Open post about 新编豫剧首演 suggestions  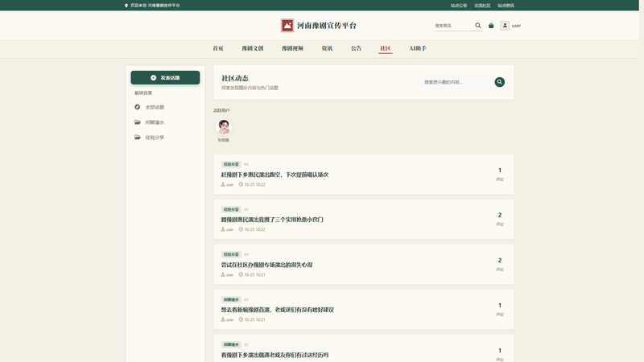pos(277,310)
